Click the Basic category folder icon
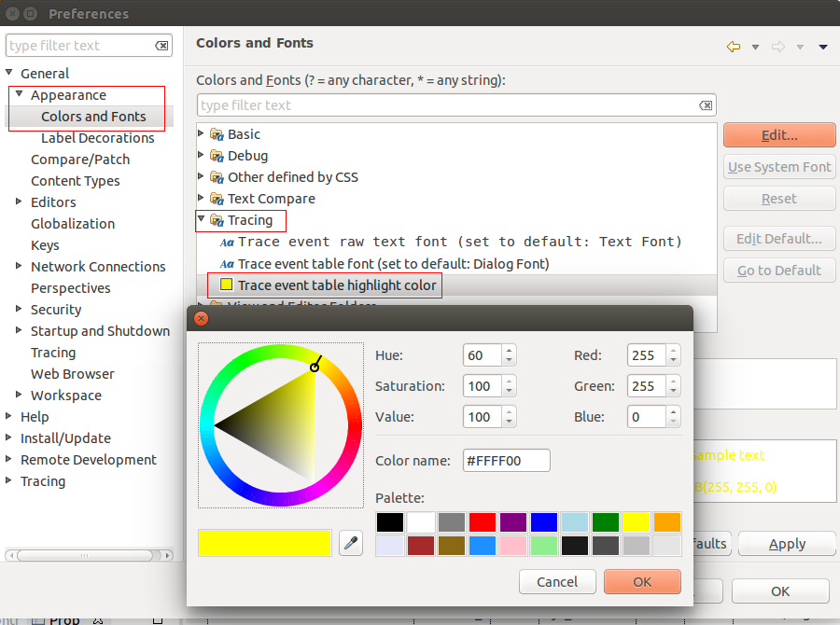The height and width of the screenshot is (625, 840). click(218, 133)
